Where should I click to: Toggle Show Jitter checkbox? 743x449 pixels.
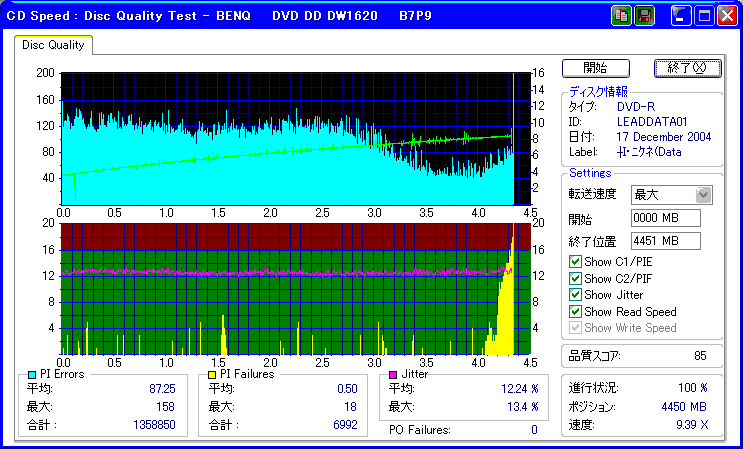click(x=575, y=295)
